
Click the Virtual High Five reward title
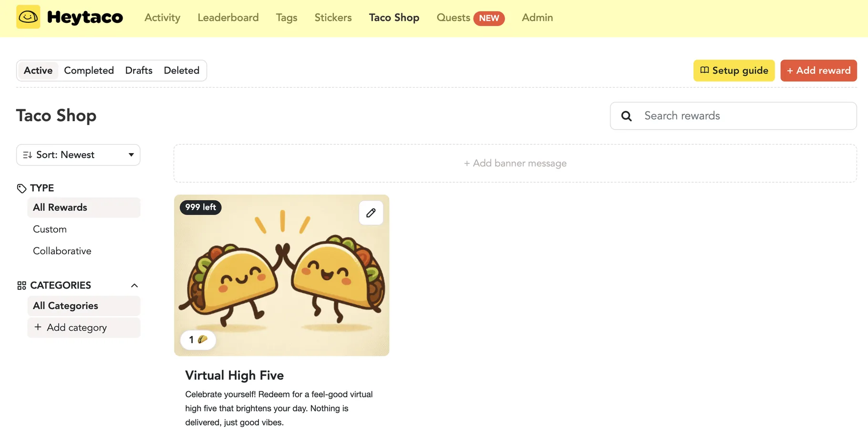tap(234, 375)
